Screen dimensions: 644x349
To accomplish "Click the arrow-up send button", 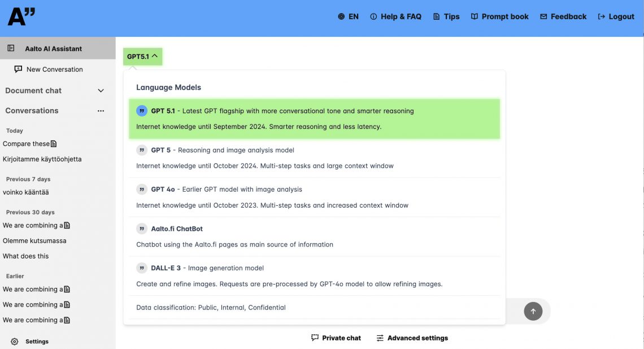I will coord(533,311).
